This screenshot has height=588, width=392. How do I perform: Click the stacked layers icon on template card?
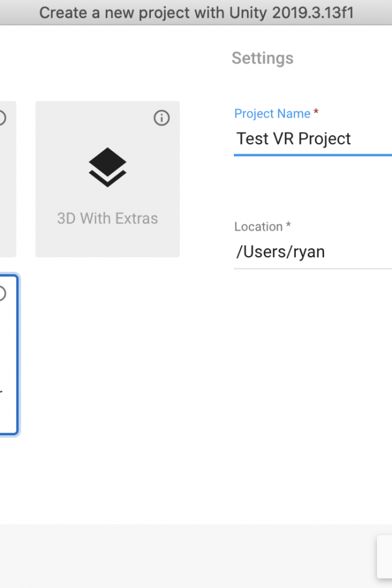(108, 167)
